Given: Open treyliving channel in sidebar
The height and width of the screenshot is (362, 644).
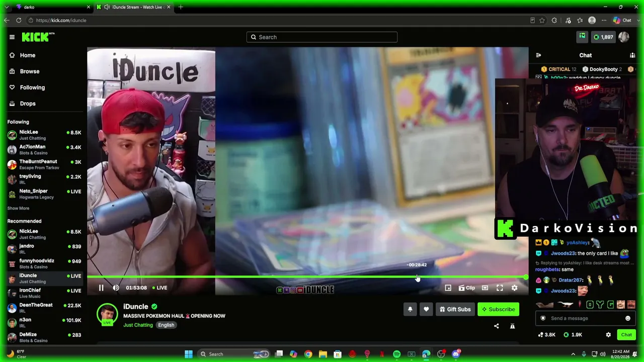Looking at the screenshot, I should 44,179.
